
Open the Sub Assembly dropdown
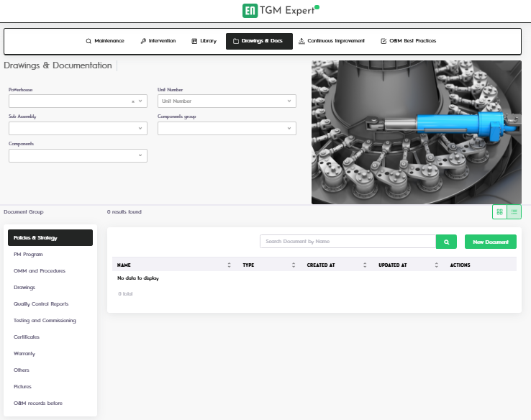click(x=78, y=129)
